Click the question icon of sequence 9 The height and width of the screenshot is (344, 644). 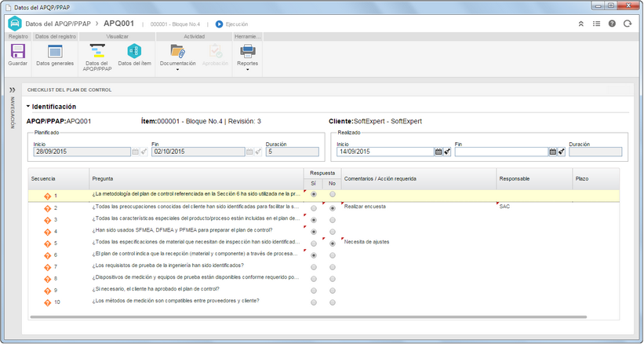47,291
